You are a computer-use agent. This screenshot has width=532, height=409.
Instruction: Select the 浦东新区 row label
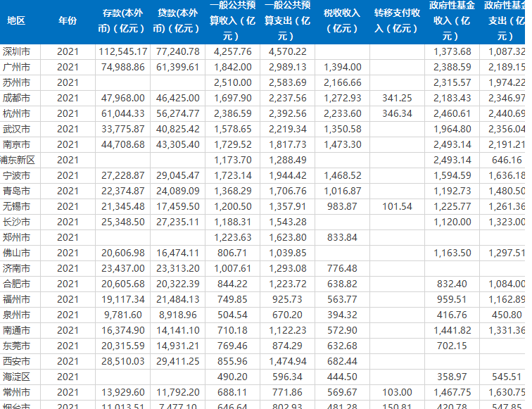pyautogui.click(x=18, y=161)
